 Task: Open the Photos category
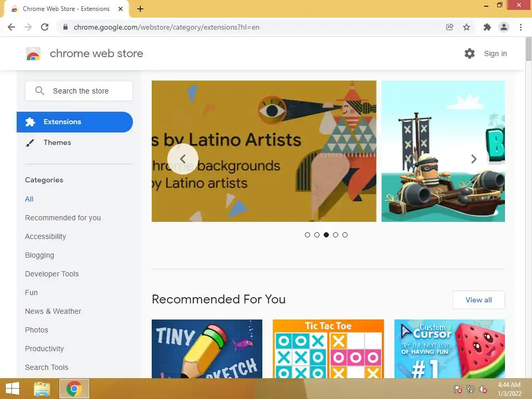coord(37,330)
